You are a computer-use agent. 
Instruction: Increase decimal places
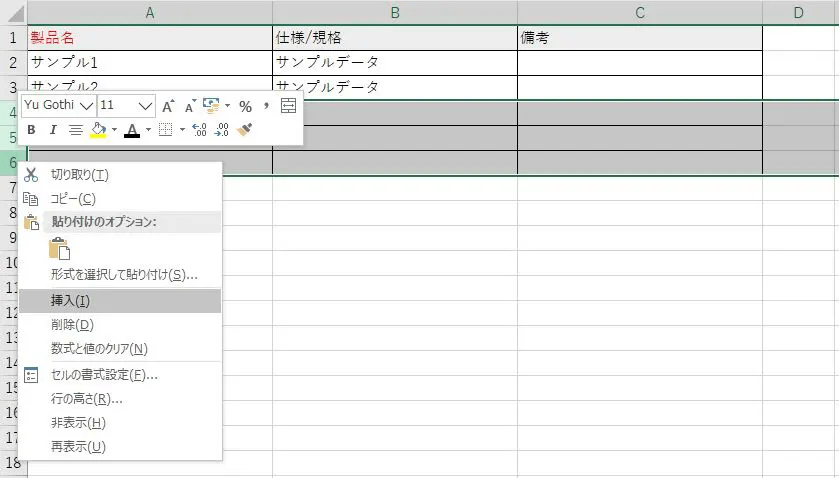pos(199,130)
